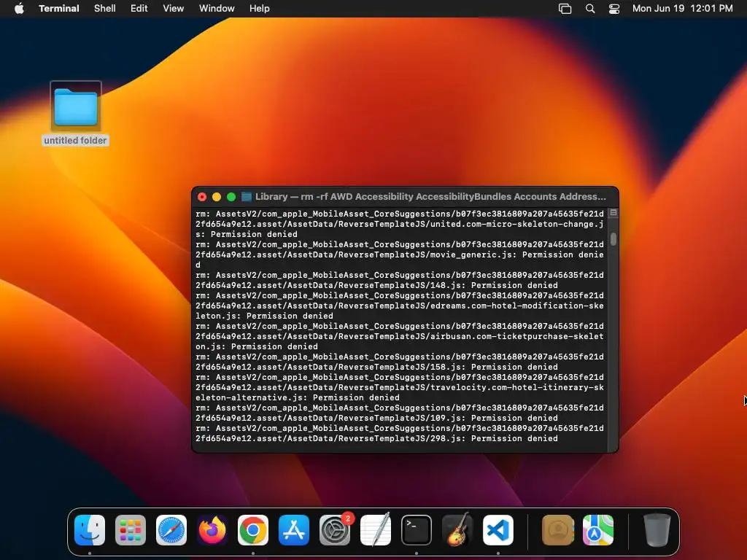Open the Help menu
Screen dimensions: 747x560
point(260,9)
